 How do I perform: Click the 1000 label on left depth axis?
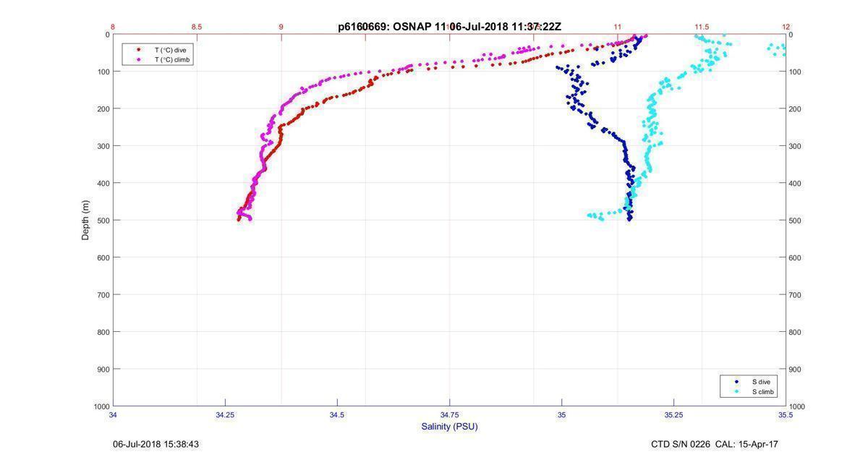click(x=101, y=406)
